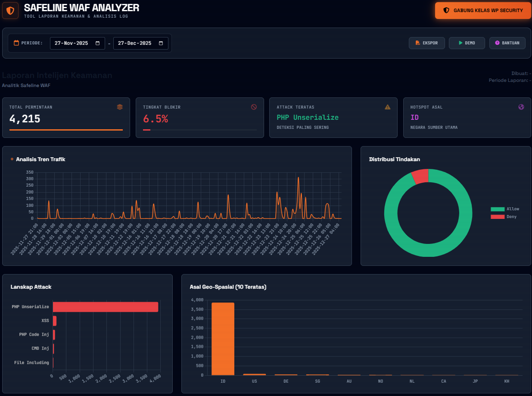Click the NL label in geo chart
The image size is (532, 396).
tap(412, 382)
